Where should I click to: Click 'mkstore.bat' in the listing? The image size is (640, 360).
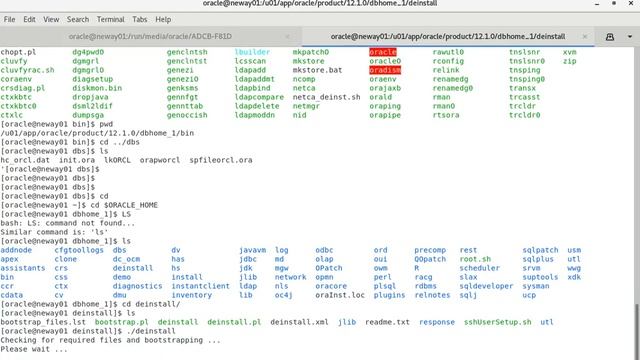(x=317, y=70)
